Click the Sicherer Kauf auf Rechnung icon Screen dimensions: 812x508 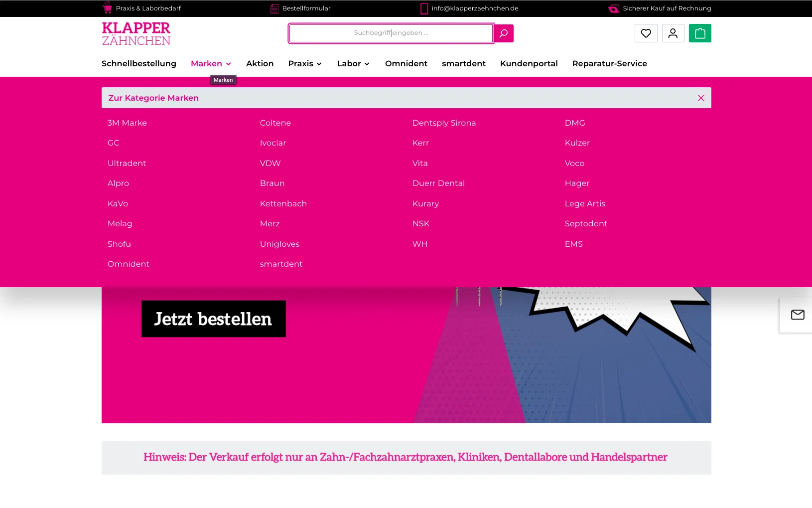tap(614, 8)
